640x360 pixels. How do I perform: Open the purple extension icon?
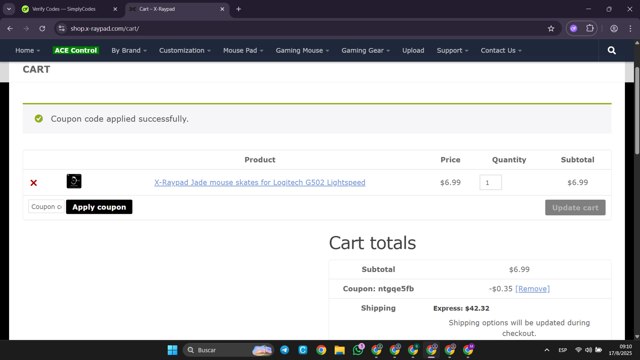pos(573,29)
